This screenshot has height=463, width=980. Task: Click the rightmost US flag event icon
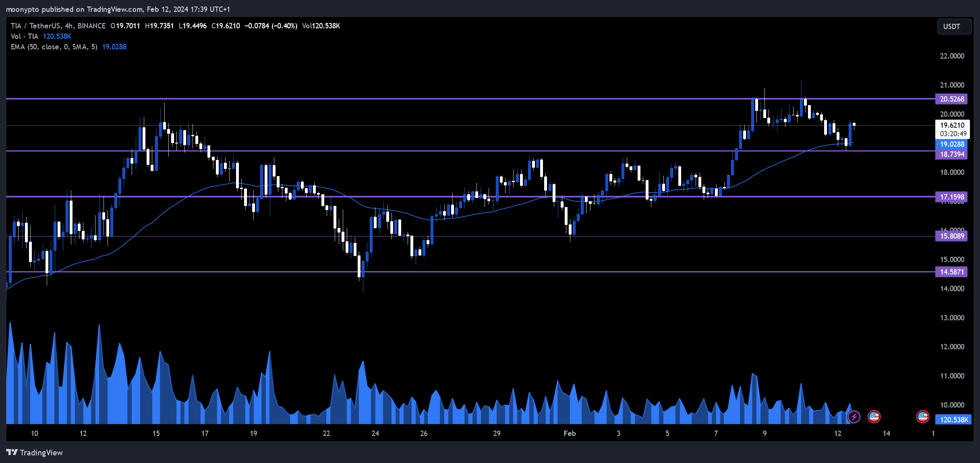922,417
